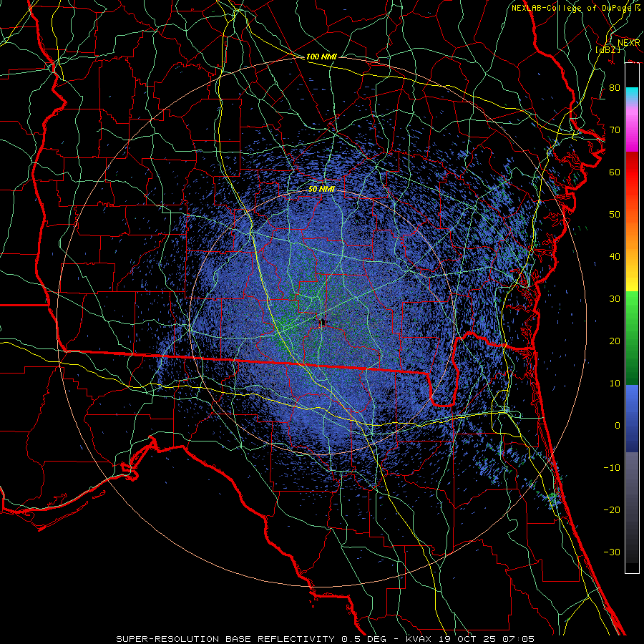
Task: Click the 70 value on the dBZ scale
Action: coord(615,130)
